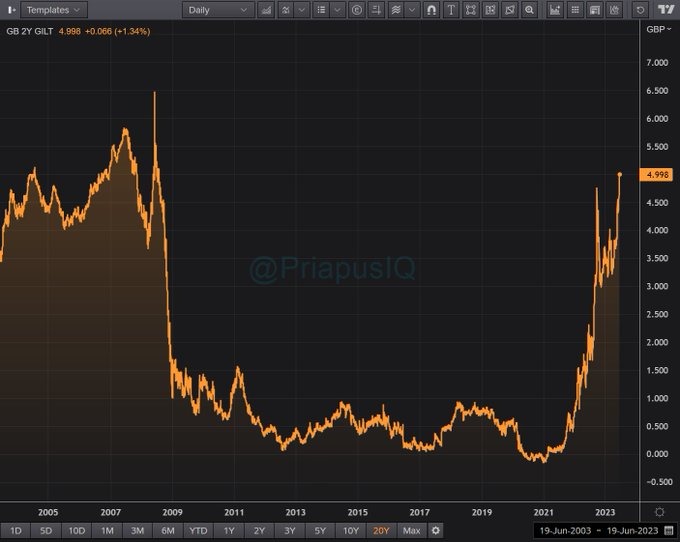Screen dimensions: 680x542
Task: Click the reset/undo circular arrow icon
Action: (x=640, y=10)
